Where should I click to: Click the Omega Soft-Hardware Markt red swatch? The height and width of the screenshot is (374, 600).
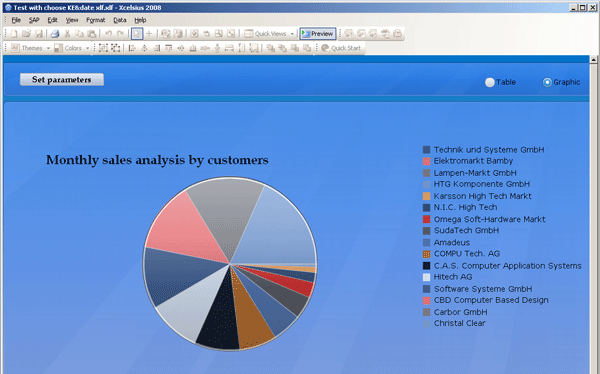click(x=426, y=219)
